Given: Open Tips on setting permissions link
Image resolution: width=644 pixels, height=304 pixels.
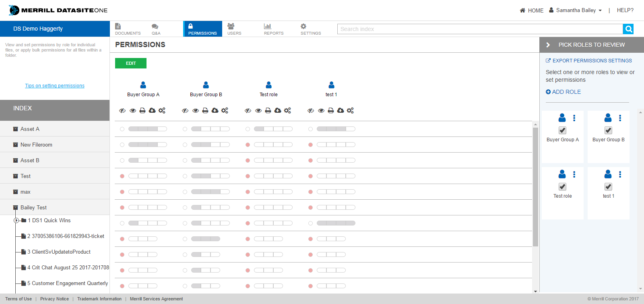Looking at the screenshot, I should point(55,86).
